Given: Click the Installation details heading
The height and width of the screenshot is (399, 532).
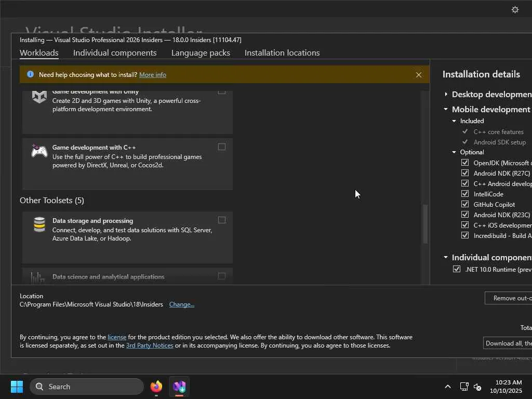Looking at the screenshot, I should pyautogui.click(x=481, y=74).
